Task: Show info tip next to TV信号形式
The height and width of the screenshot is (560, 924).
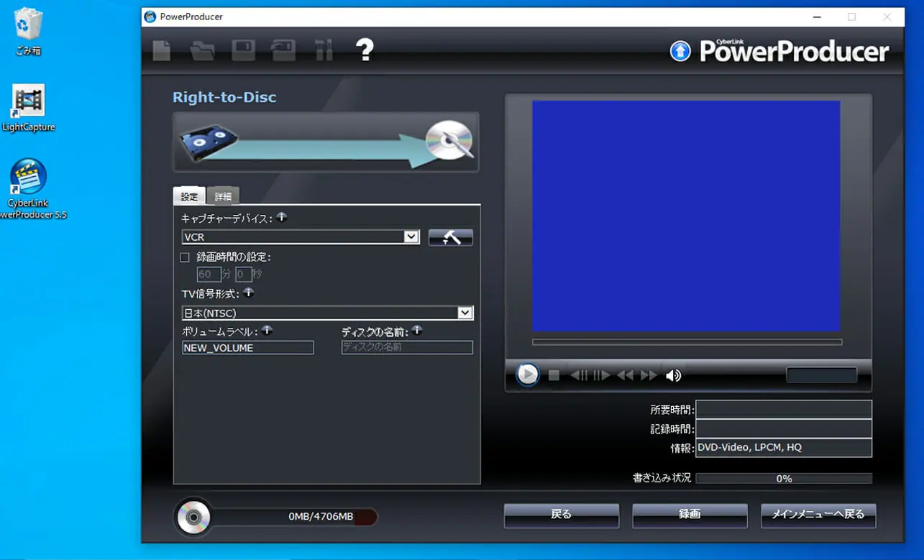Action: tap(249, 293)
